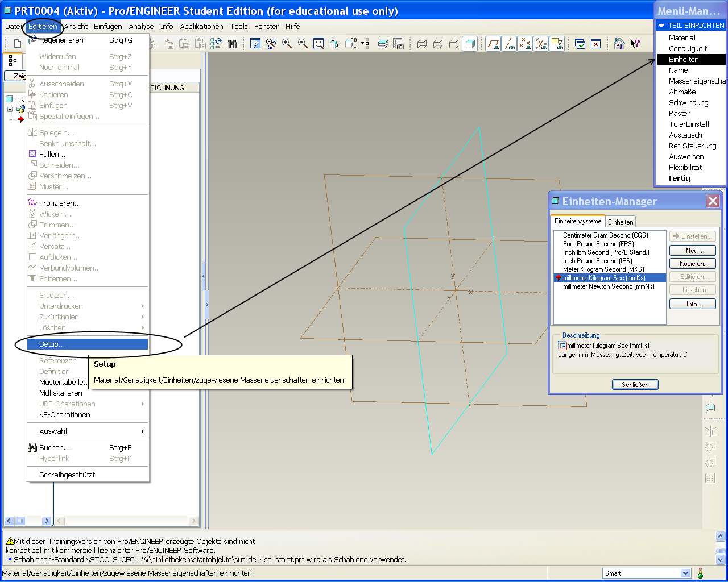
Task: Toggle datum axes display
Action: tap(509, 44)
